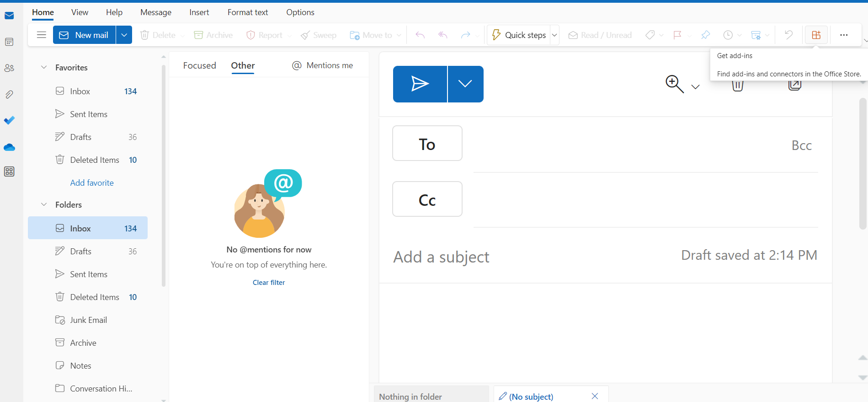Open OneDrive cloud icon in sidebar
This screenshot has height=402, width=868.
[x=9, y=147]
